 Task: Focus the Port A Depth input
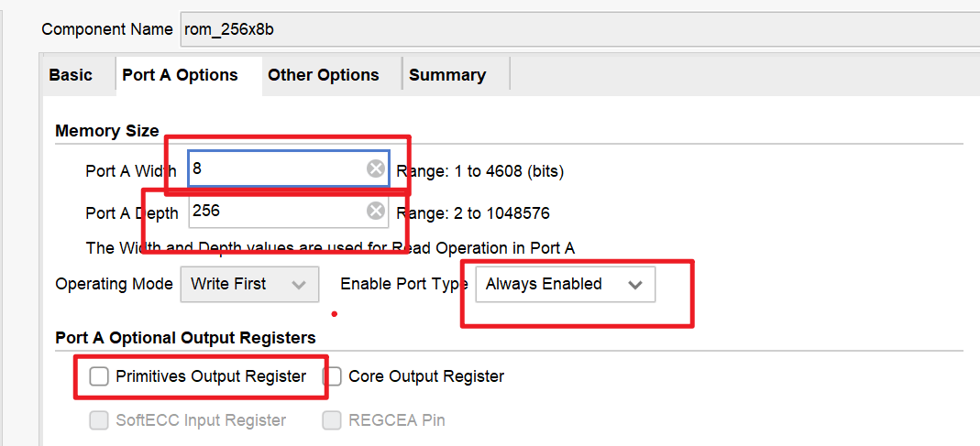(x=278, y=212)
